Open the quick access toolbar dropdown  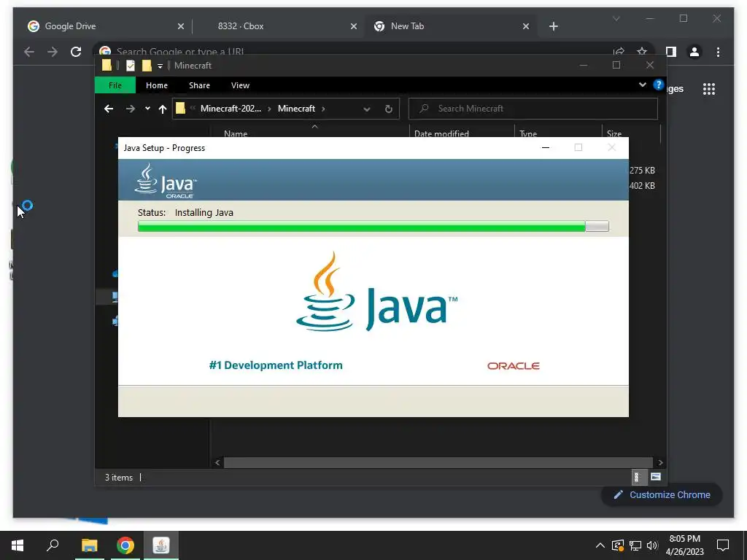pyautogui.click(x=160, y=66)
